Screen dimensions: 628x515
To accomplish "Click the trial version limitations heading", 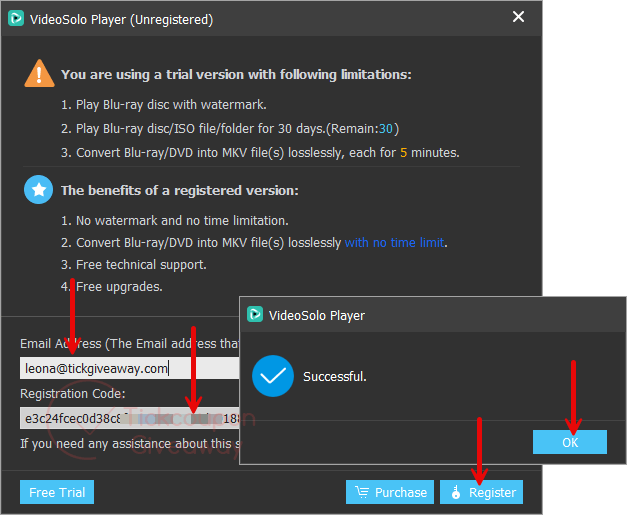I will [x=236, y=74].
